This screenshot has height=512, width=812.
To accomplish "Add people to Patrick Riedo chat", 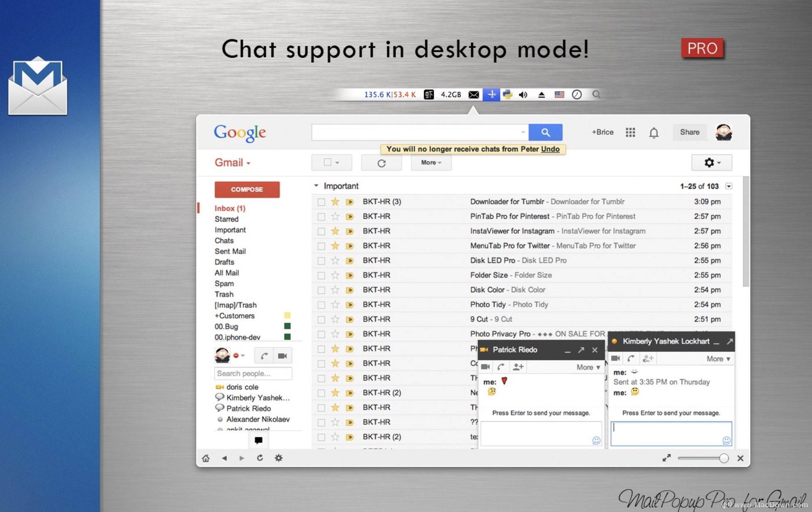I will 518,367.
